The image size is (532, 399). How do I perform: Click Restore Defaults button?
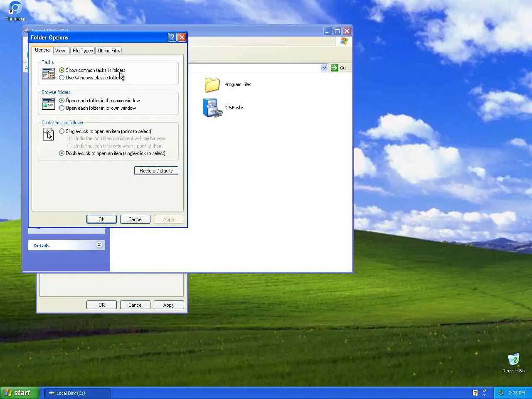[x=156, y=171]
